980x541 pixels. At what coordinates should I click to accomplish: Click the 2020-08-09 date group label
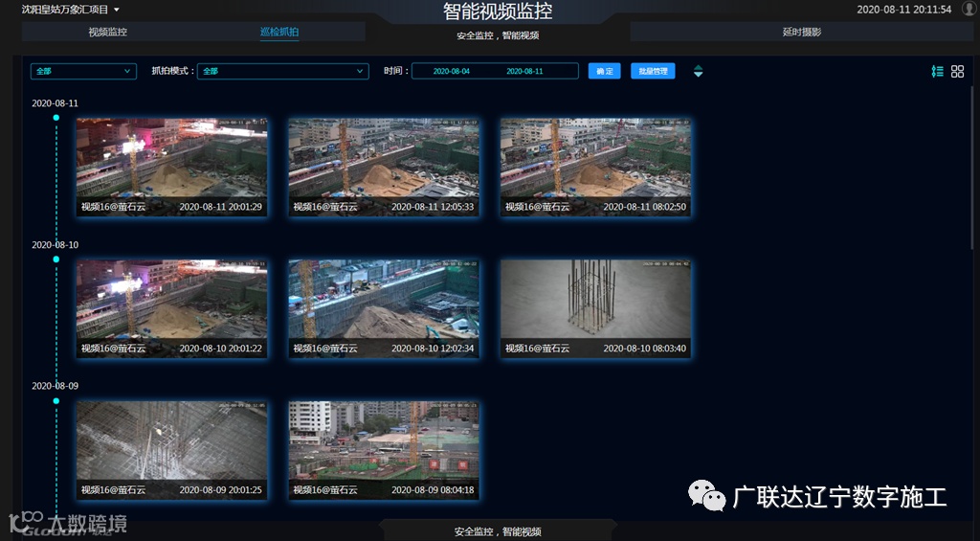55,386
